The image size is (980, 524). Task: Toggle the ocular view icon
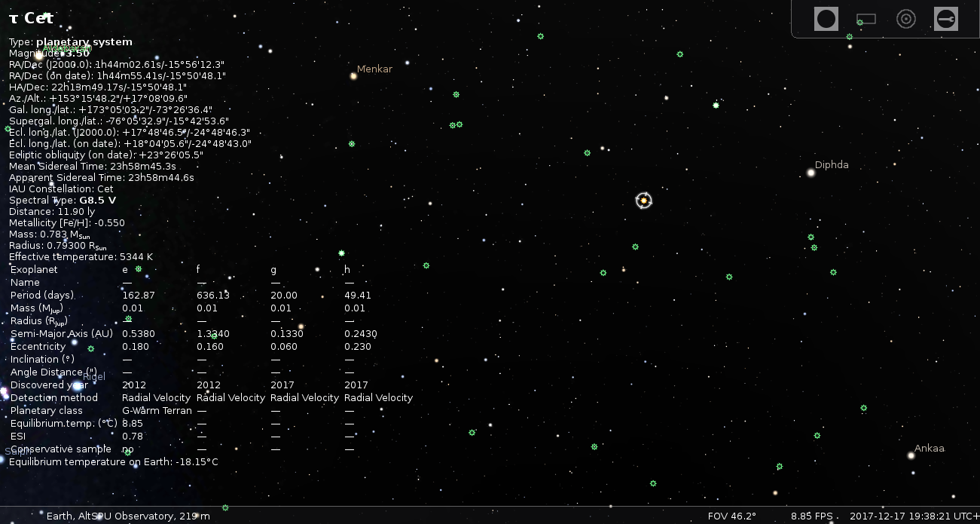(x=826, y=19)
